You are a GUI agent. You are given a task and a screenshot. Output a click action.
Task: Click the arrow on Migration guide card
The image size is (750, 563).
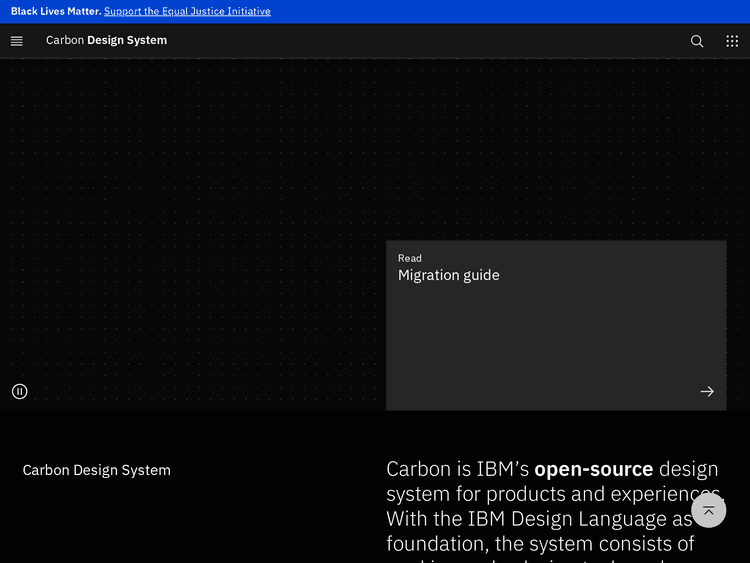[707, 391]
